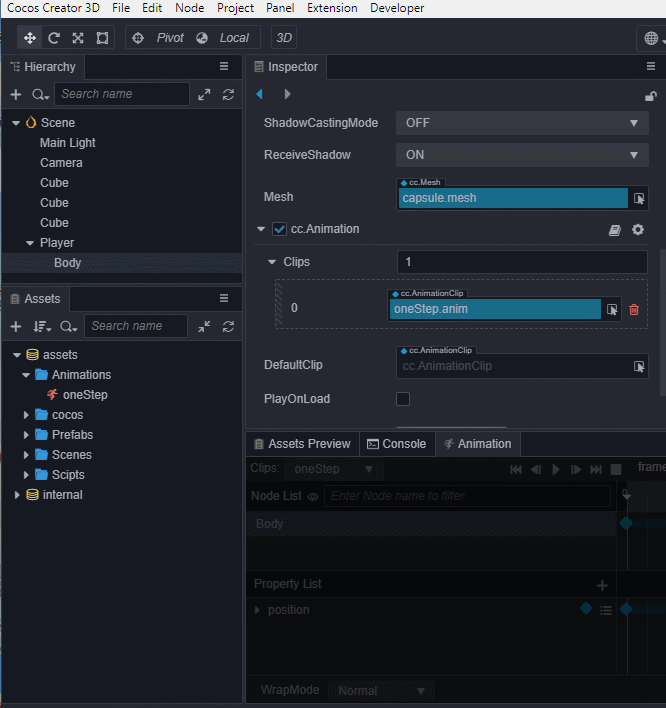
Task: Open the Node menu
Action: (x=190, y=8)
